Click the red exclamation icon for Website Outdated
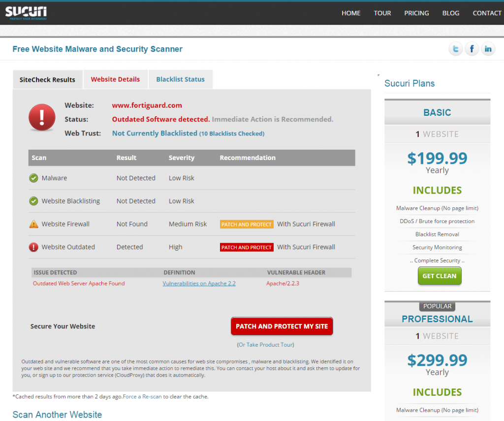This screenshot has height=421, width=504. point(33,247)
